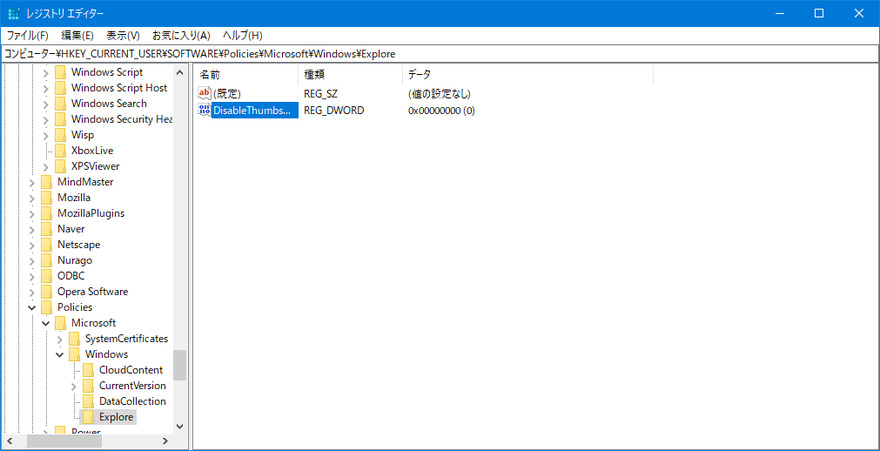Expand the XPSViewer key

(46, 167)
